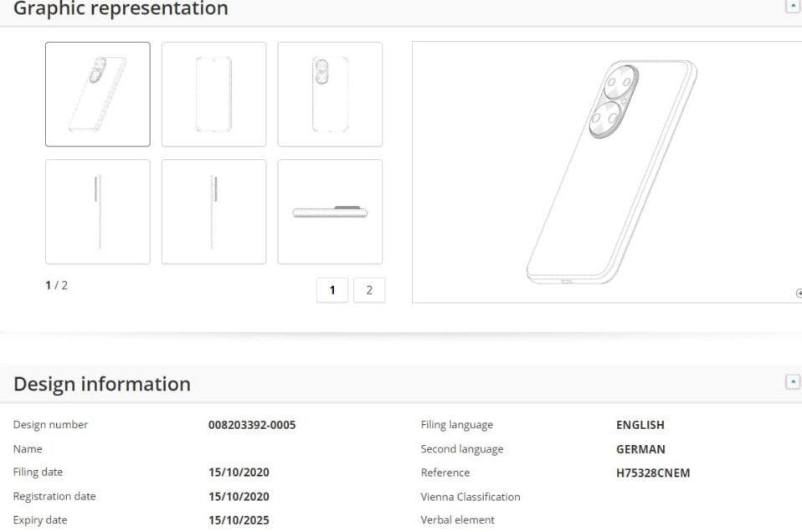Viewport: 802px width, 532px height.
Task: Go to thumbnail page 2
Action: (x=369, y=290)
